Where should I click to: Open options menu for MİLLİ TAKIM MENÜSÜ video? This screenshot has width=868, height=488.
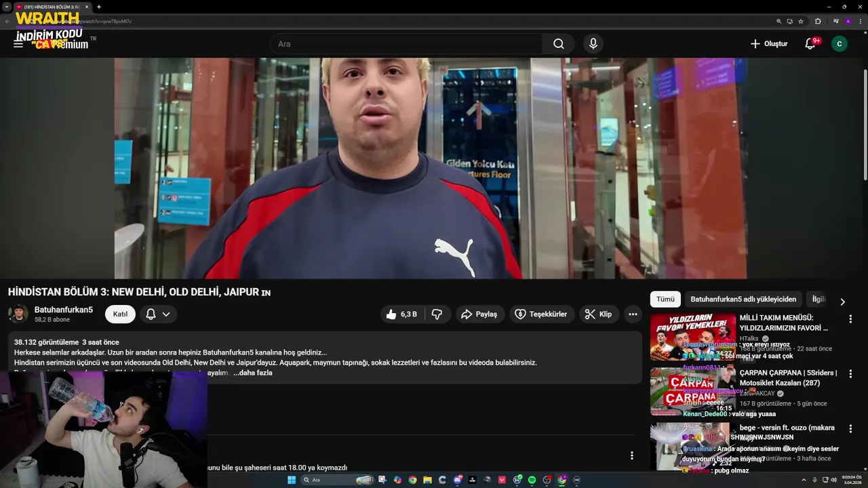point(850,319)
